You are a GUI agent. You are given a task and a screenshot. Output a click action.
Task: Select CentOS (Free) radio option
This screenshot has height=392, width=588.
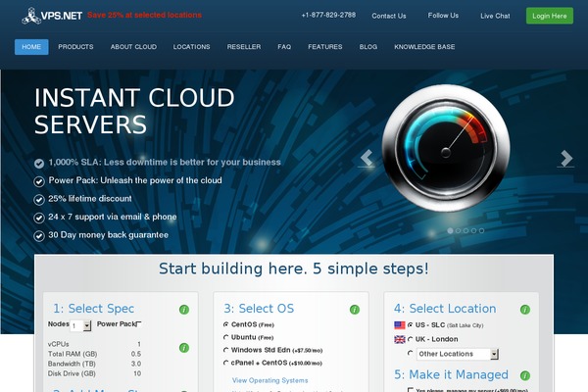click(225, 324)
